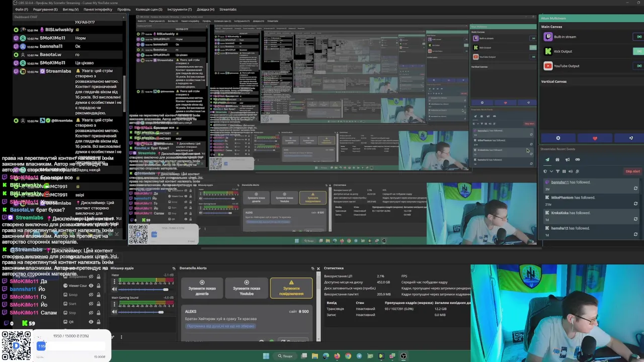Lock the Viewer Cour source
The width and height of the screenshot is (644, 362).
(98, 286)
